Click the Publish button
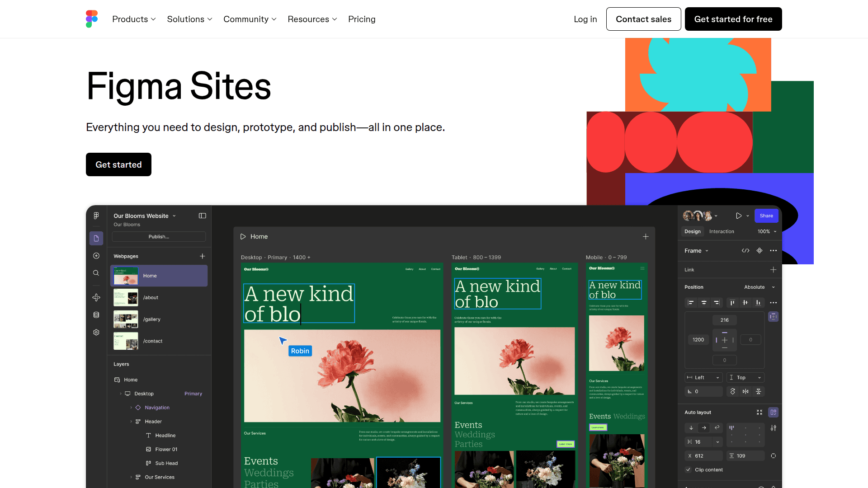This screenshot has height=488, width=868. click(159, 236)
